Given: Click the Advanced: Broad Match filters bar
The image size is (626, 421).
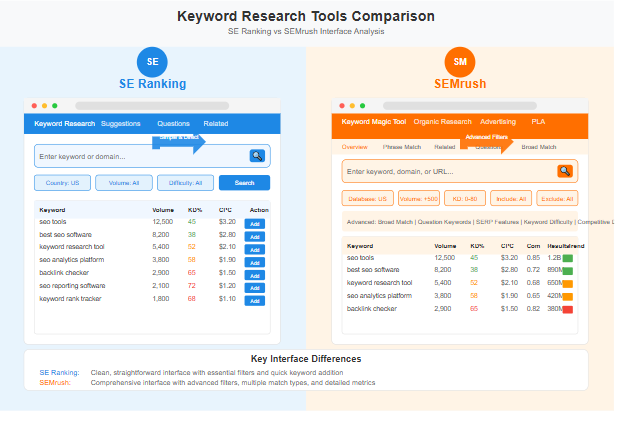Looking at the screenshot, I should pos(460,222).
